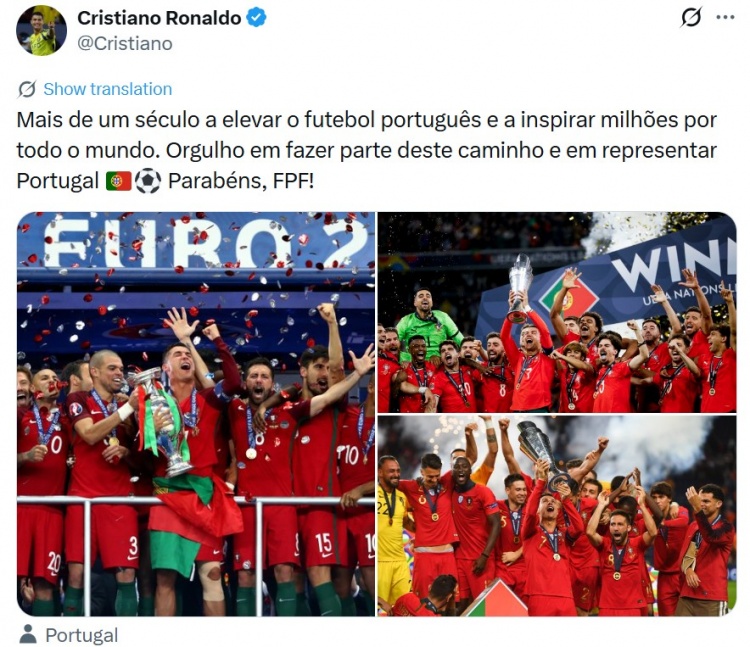The height and width of the screenshot is (647, 750).
Task: Click the translation icon beside Show translation
Action: [27, 89]
